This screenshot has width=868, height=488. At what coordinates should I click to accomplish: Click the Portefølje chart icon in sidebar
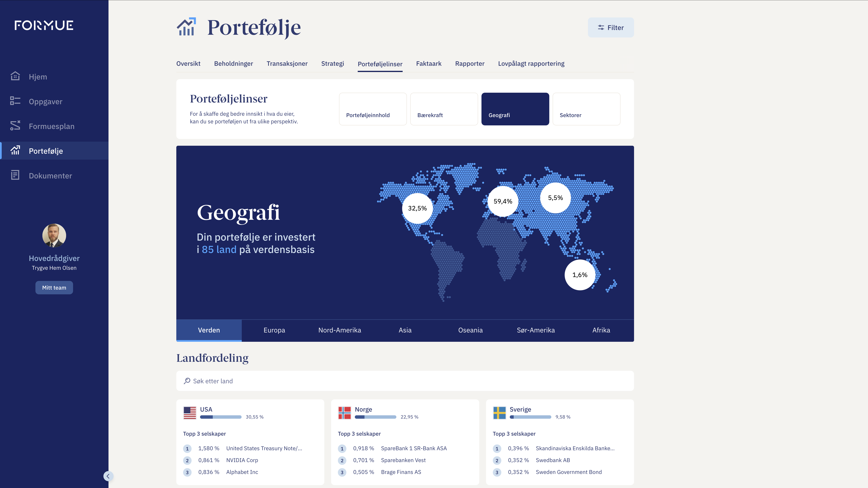pyautogui.click(x=15, y=150)
